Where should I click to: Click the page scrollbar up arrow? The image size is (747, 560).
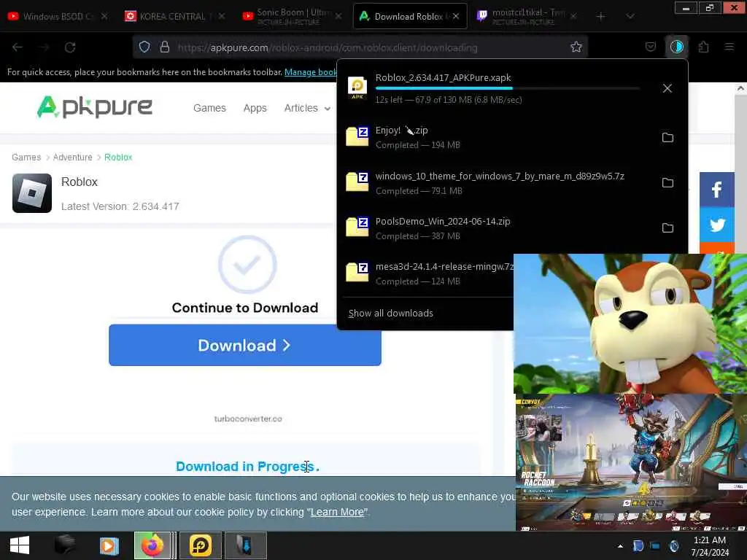[740, 88]
